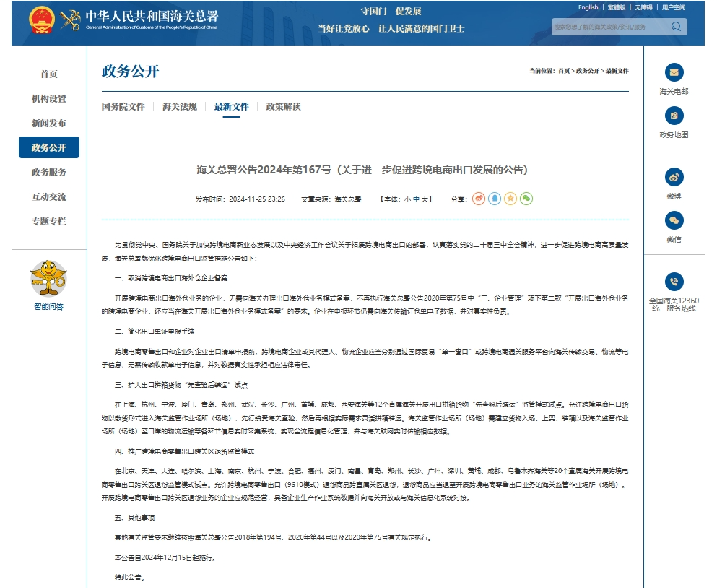Click the sidebar 微信 icon
The image size is (717, 588).
674,220
